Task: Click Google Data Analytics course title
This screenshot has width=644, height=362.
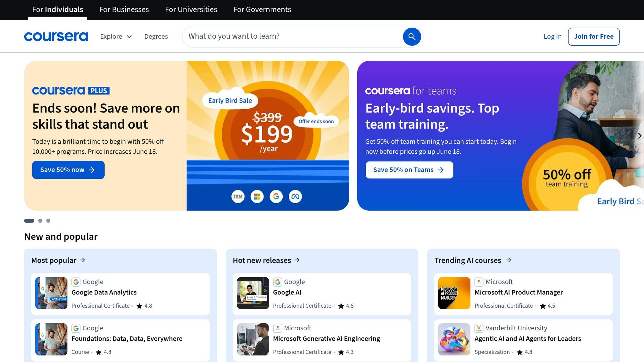Action: 104,292
